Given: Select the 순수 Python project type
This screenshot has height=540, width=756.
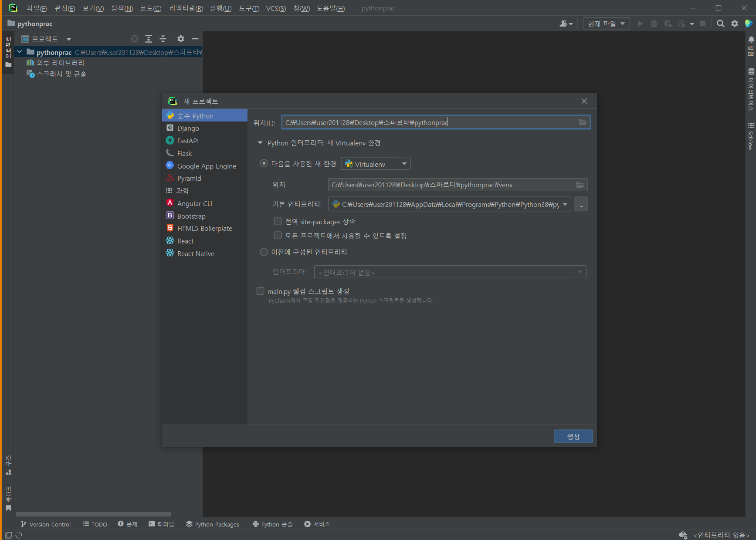Looking at the screenshot, I should 204,116.
